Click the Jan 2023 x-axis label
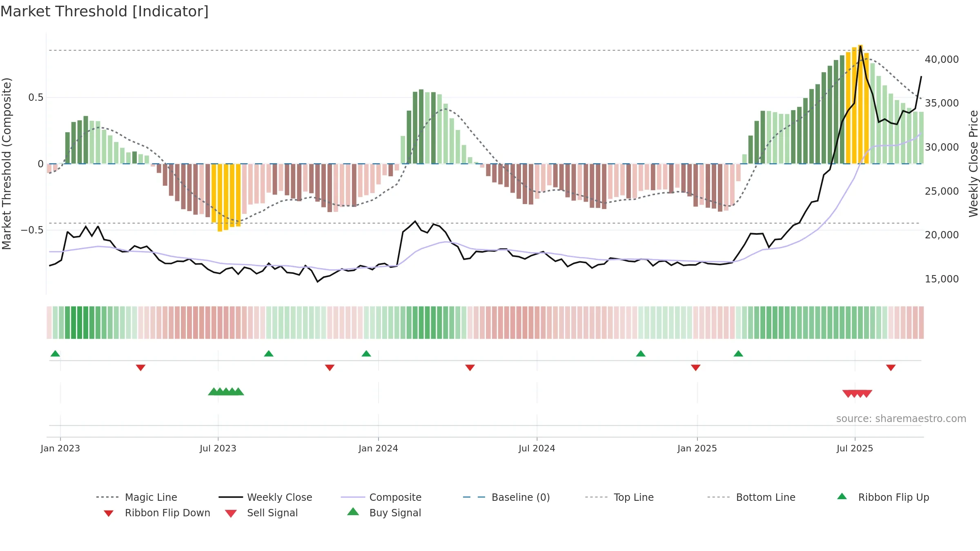Image resolution: width=980 pixels, height=551 pixels. point(60,449)
